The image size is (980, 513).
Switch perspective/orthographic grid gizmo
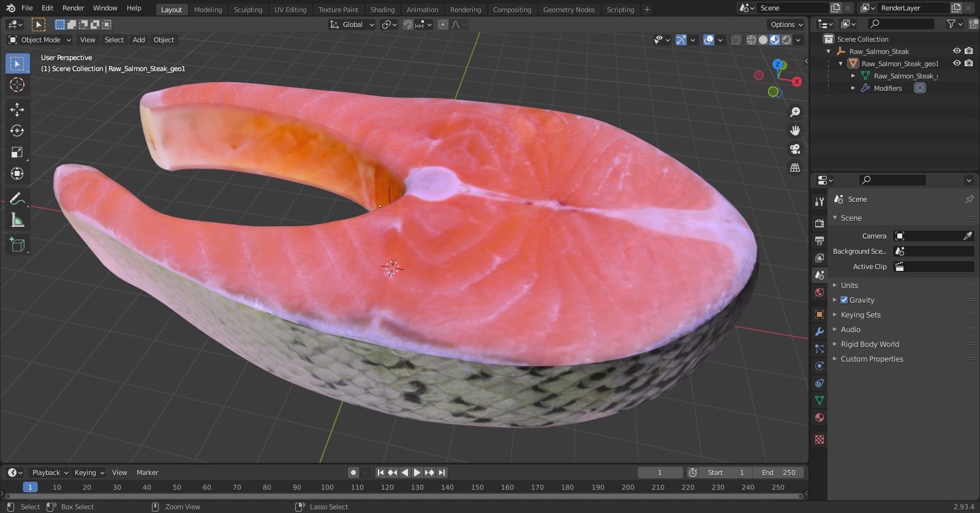click(x=795, y=167)
